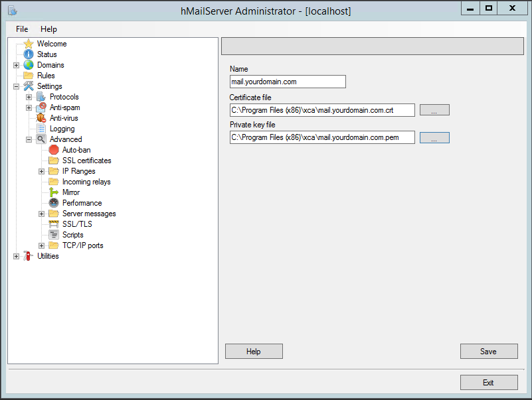This screenshot has width=532, height=400.
Task: Select the Mirror tree item
Action: click(71, 192)
